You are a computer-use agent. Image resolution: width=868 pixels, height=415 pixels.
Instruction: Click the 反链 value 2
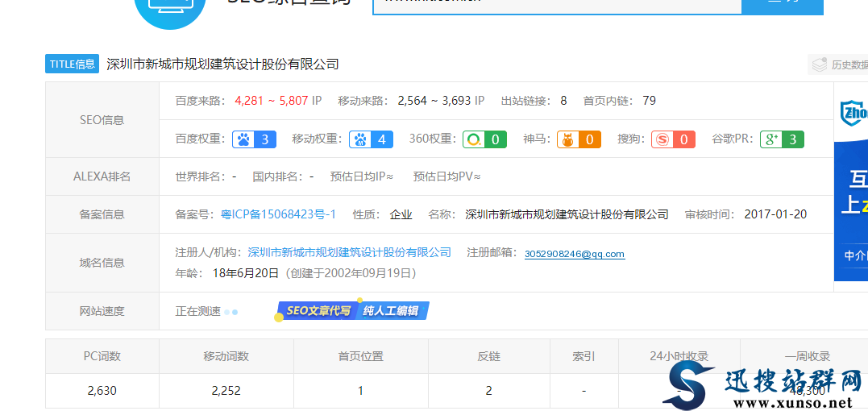pyautogui.click(x=488, y=391)
